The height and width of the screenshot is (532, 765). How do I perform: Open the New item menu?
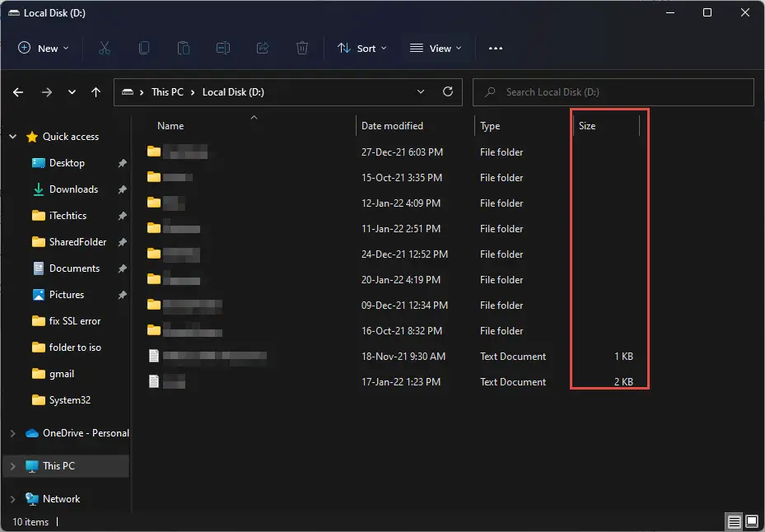tap(44, 49)
